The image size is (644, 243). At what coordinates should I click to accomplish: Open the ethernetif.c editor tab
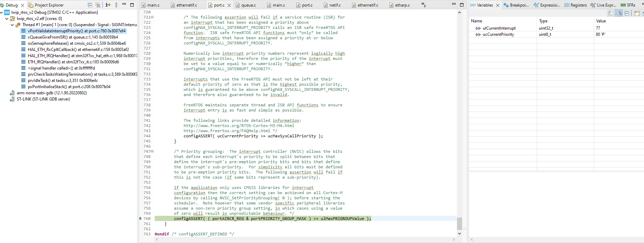point(184,5)
